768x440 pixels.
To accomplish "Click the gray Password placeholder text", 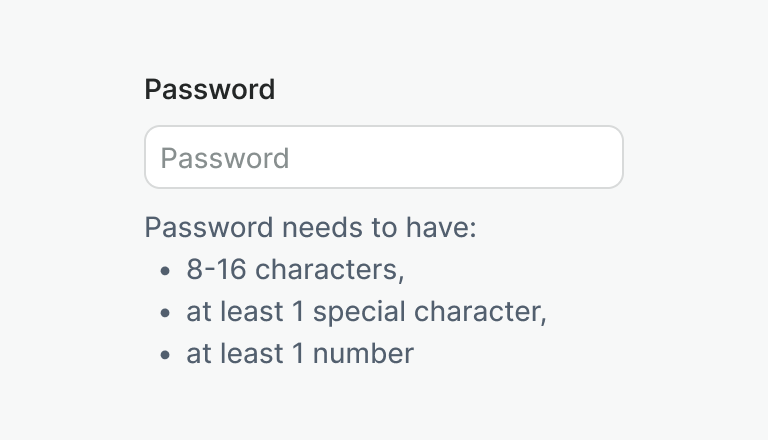I will coord(225,158).
